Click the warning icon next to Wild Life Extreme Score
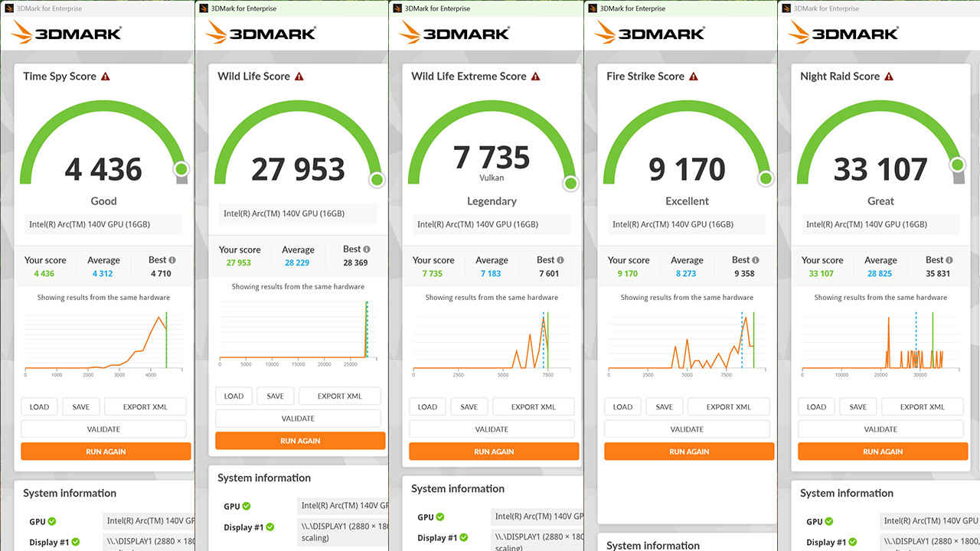The width and height of the screenshot is (980, 551). click(x=535, y=77)
